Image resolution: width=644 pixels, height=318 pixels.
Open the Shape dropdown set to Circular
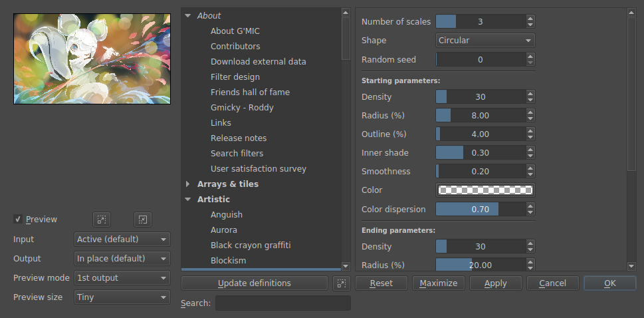485,41
